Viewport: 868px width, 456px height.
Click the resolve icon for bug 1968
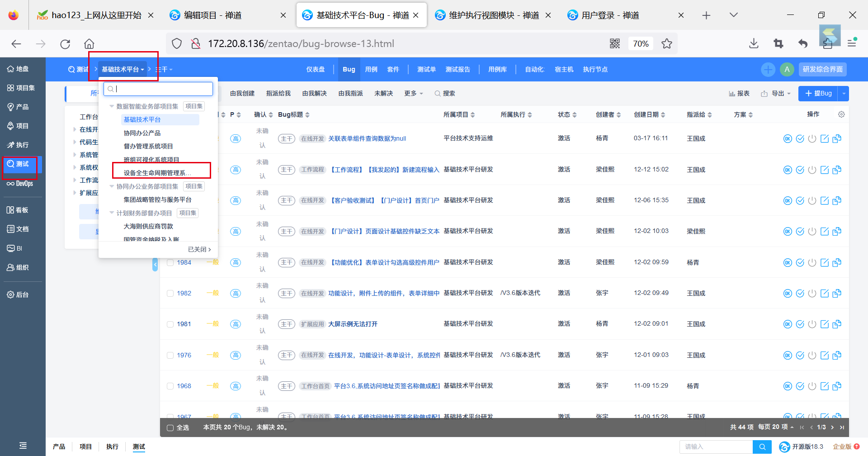click(x=800, y=386)
